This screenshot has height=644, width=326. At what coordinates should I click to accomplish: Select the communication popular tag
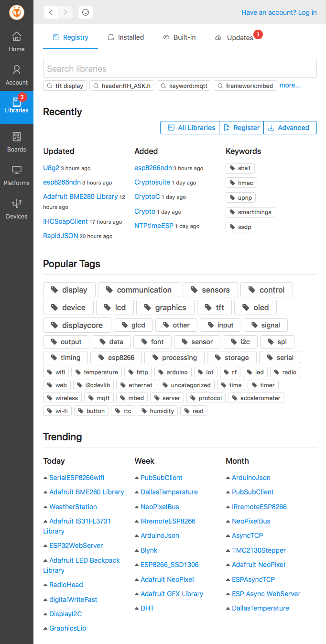coord(139,290)
